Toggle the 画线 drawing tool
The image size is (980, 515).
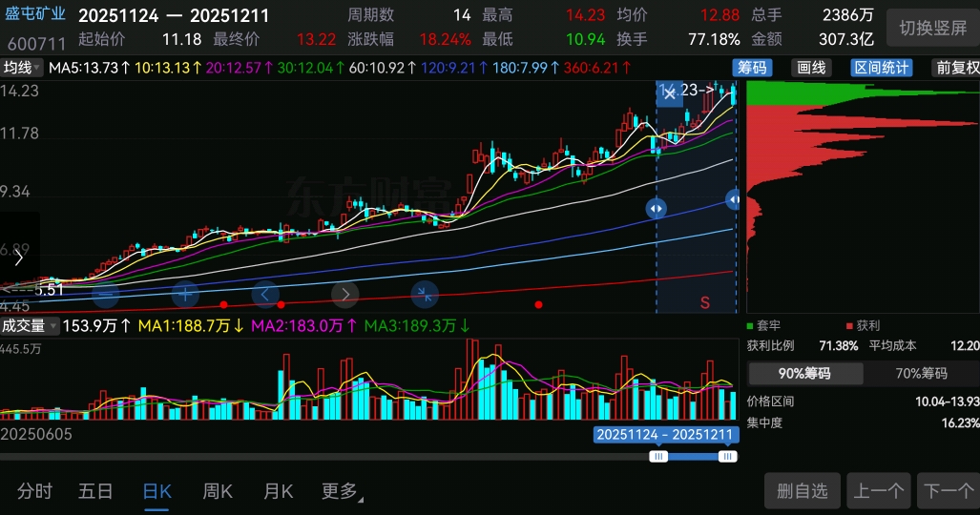(x=811, y=68)
